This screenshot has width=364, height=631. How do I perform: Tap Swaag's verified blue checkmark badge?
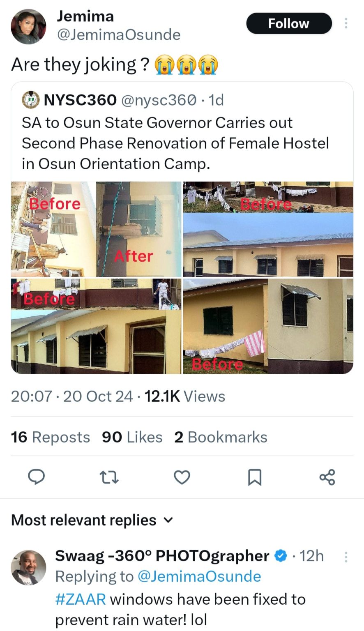pyautogui.click(x=281, y=556)
